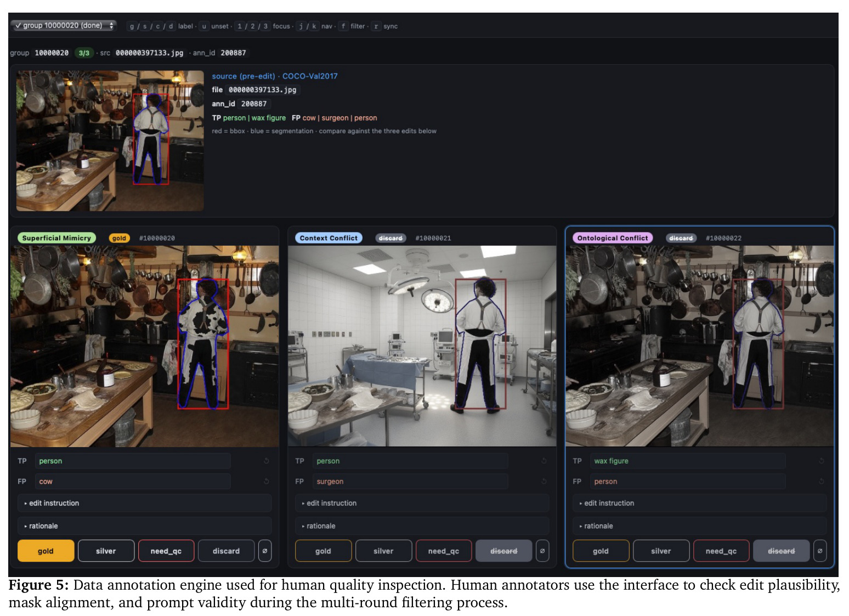Click the 'f' filter shortcut key
849x616 pixels.
pyautogui.click(x=343, y=26)
